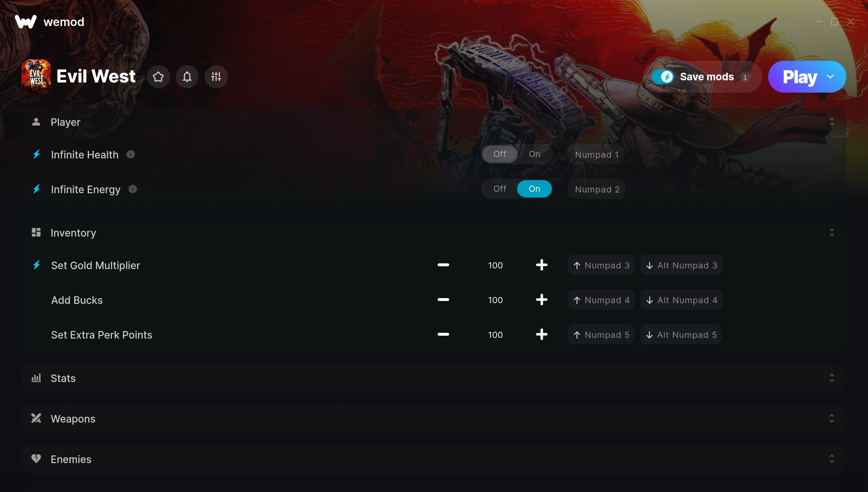The image size is (868, 492).
Task: Switch Infinite Energy to Off
Action: [x=499, y=189]
